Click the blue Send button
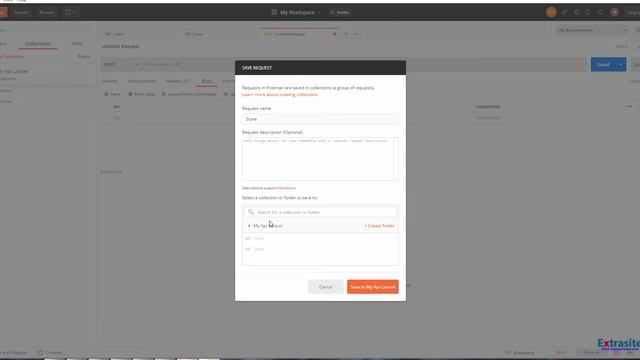This screenshot has height=360, width=640. click(603, 64)
